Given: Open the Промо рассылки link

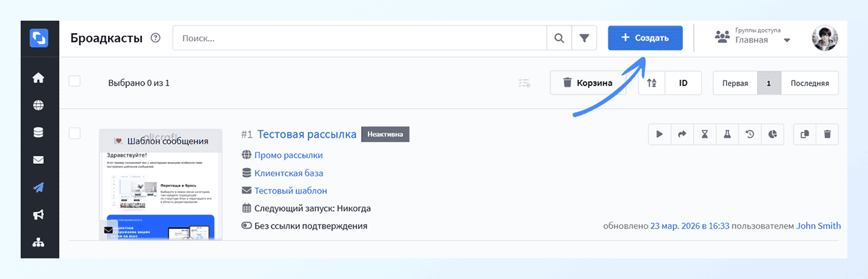Looking at the screenshot, I should click(288, 155).
